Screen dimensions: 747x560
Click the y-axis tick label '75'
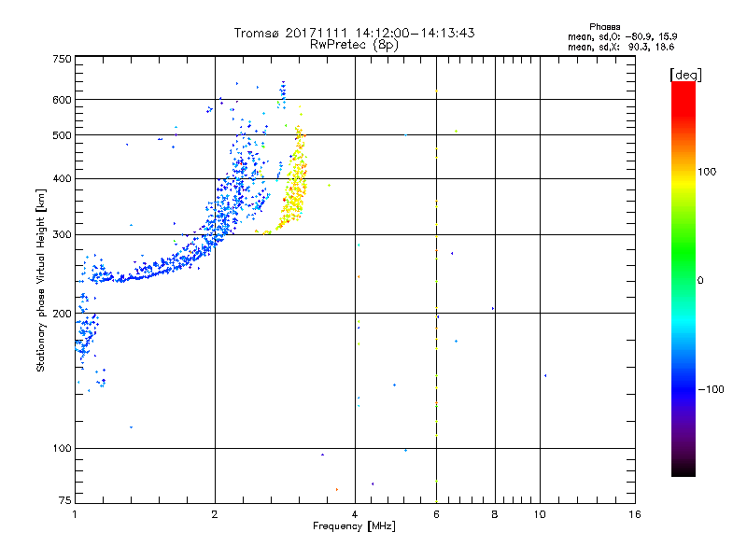coord(65,500)
